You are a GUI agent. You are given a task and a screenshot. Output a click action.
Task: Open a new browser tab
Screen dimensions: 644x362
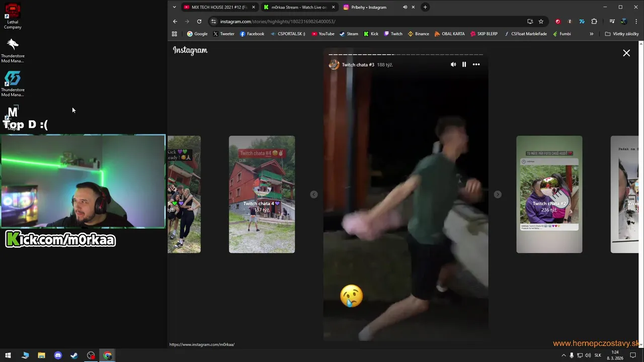pos(425,7)
